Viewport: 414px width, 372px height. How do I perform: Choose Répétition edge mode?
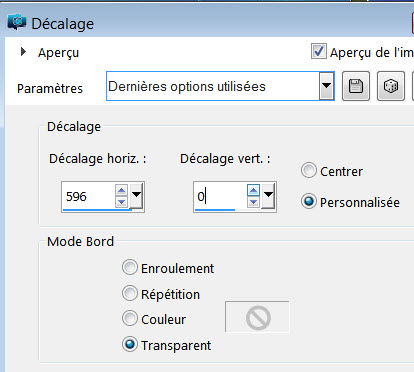pos(130,293)
